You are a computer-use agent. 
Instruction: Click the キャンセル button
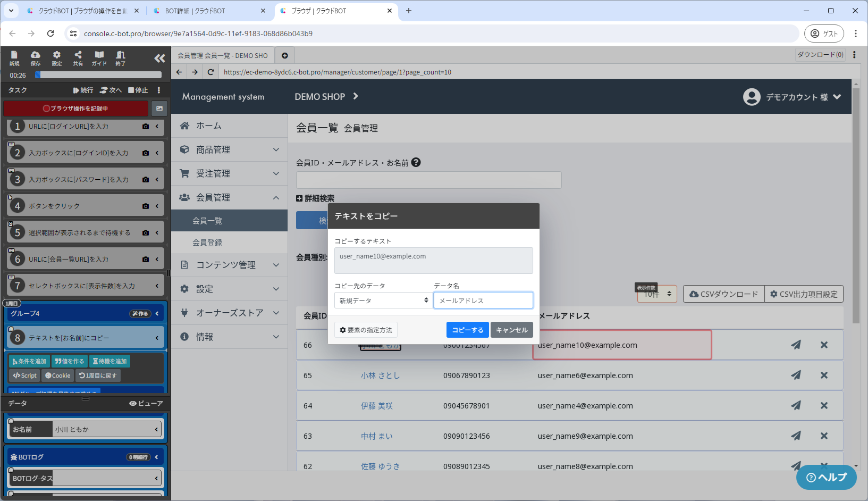(512, 330)
